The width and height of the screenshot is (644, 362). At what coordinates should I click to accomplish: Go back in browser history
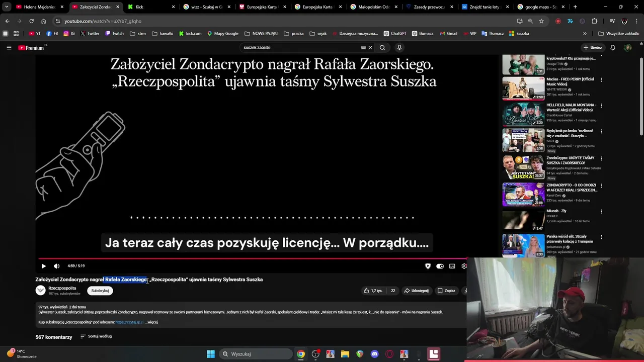7,21
